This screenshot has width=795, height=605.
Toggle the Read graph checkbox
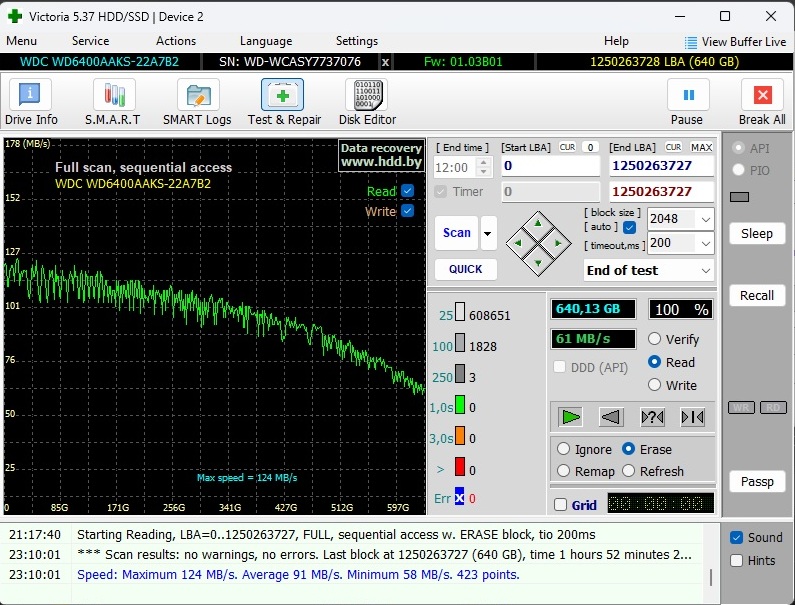coord(407,191)
